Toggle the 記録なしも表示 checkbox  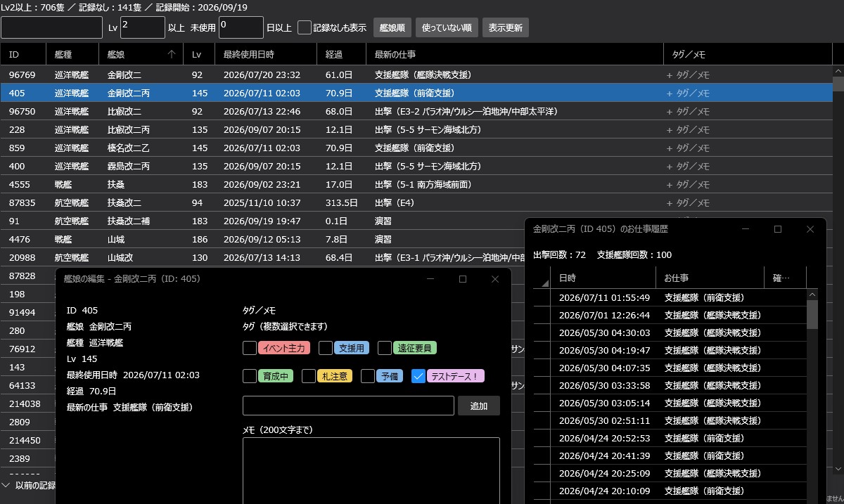click(x=305, y=27)
